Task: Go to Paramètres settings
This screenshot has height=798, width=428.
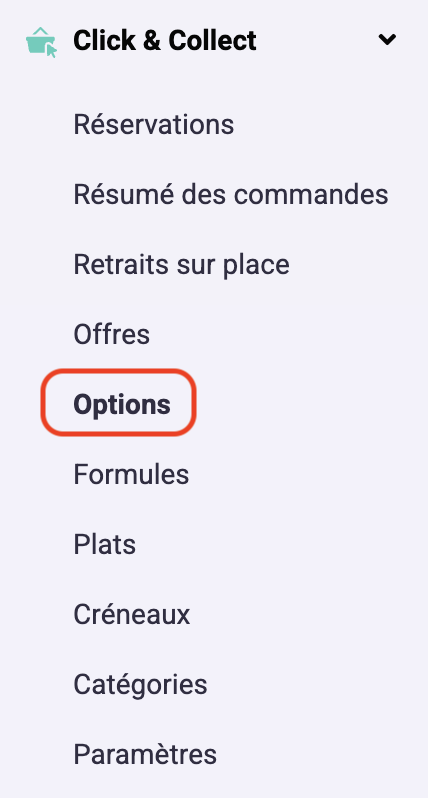Action: pyautogui.click(x=145, y=755)
